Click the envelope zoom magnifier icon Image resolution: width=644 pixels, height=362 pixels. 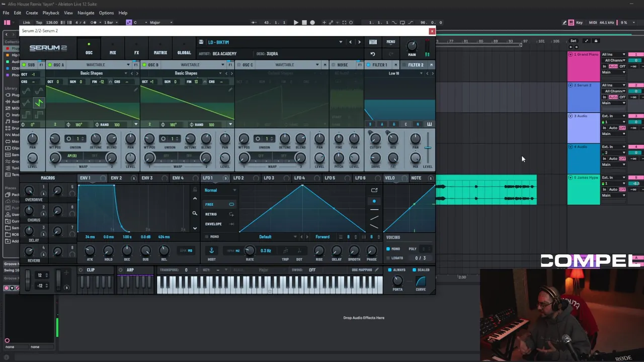coord(195,213)
